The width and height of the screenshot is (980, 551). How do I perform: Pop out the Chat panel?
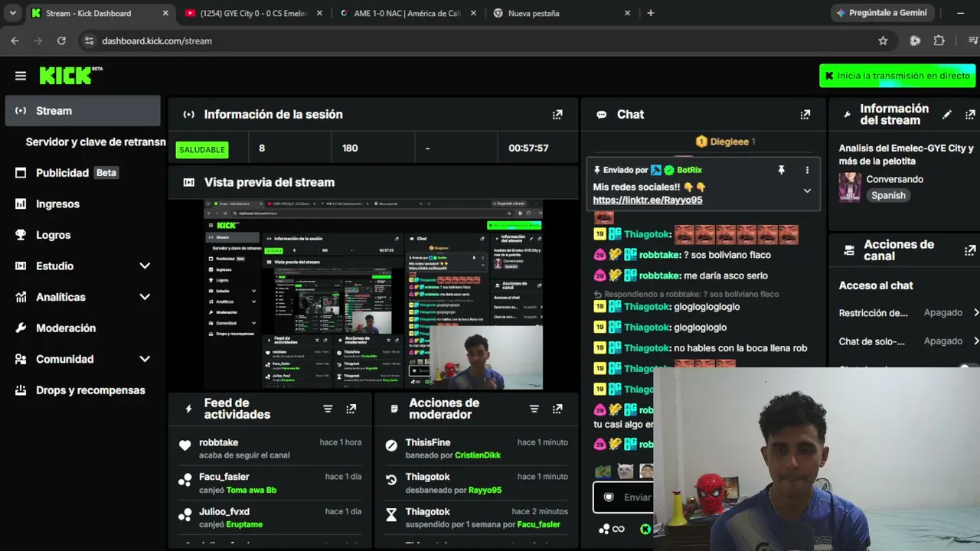pos(805,114)
